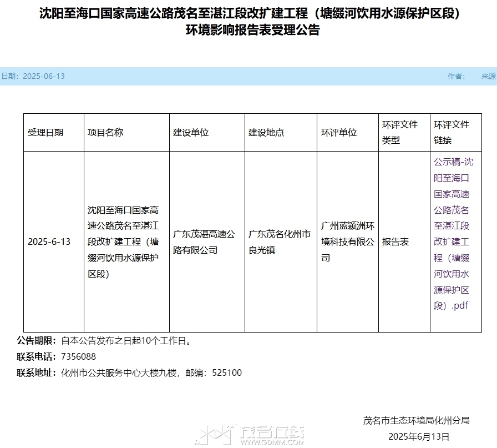Viewport: 497px width, 448px height.
Task: Click the 作者 label in blue bar
Action: pos(456,76)
